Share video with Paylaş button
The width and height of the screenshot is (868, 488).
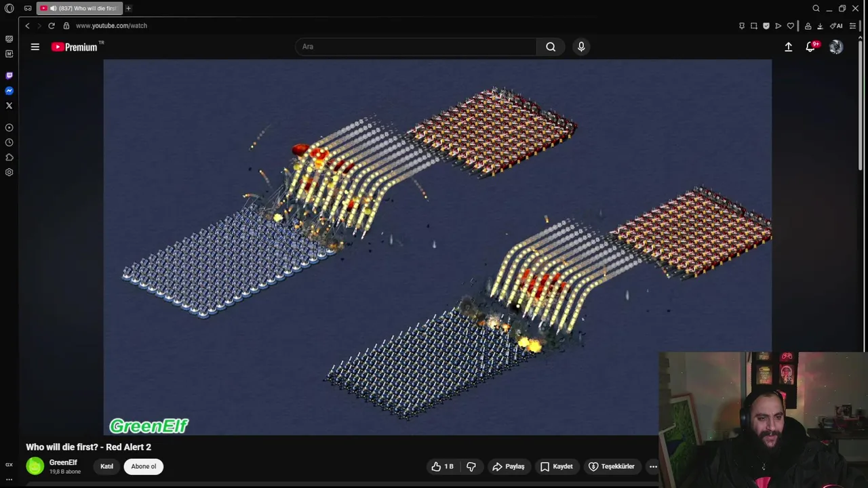pos(509,466)
